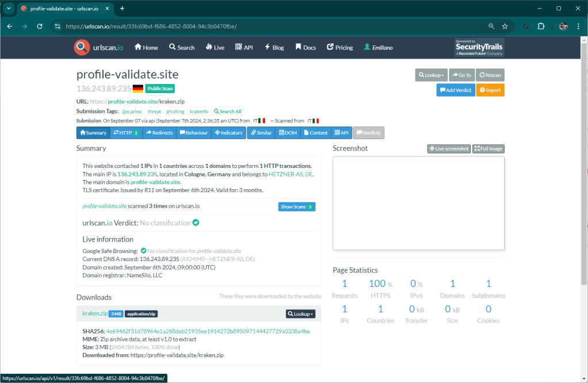Open the Indicators tab
Screen dimensions: 588x383
pyautogui.click(x=228, y=133)
